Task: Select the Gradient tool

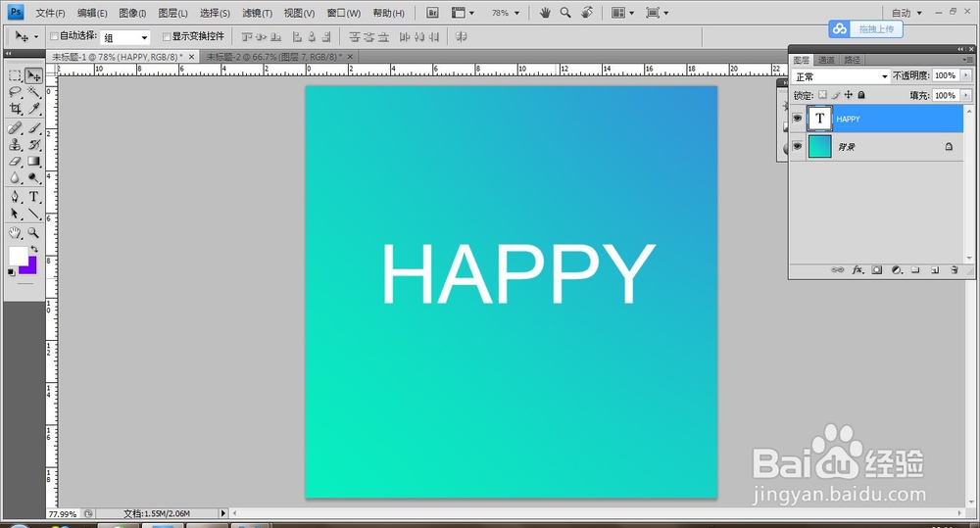Action: [x=33, y=162]
